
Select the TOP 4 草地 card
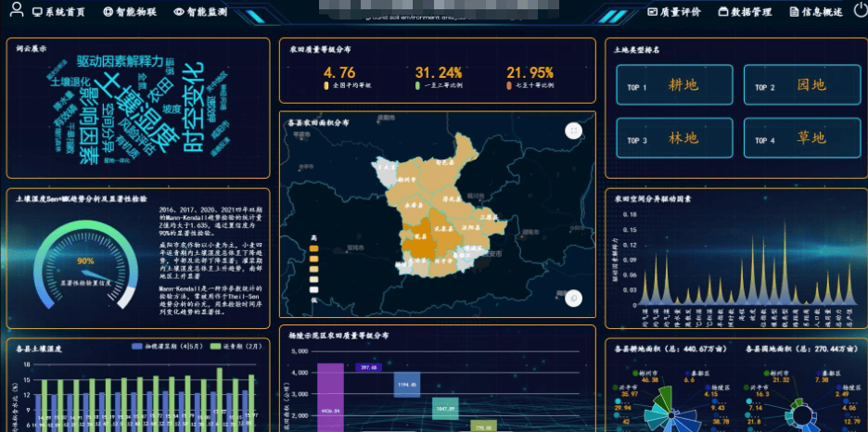[802, 138]
